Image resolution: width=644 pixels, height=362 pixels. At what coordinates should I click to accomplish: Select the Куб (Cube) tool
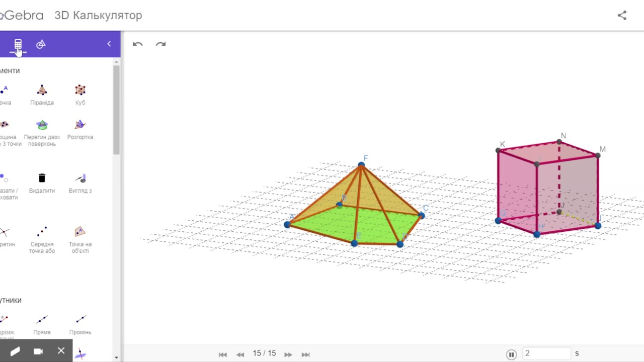coord(80,95)
